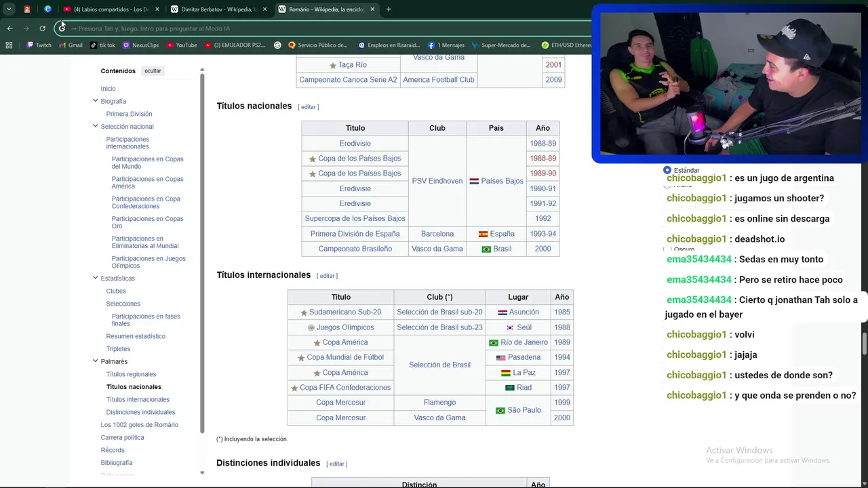Focus the browser address bar

point(325,28)
